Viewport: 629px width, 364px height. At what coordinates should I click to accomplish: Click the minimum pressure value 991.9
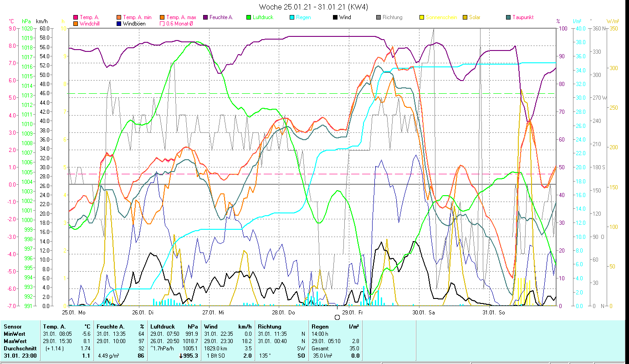191,334
